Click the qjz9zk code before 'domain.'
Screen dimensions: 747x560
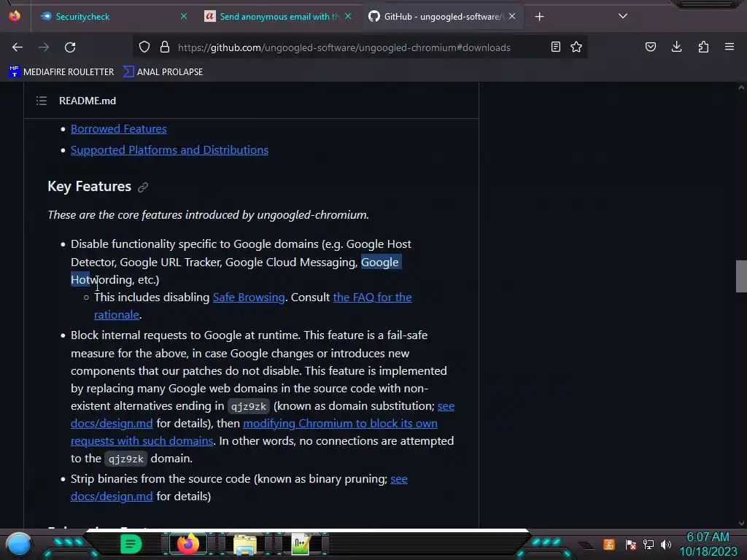pos(125,459)
